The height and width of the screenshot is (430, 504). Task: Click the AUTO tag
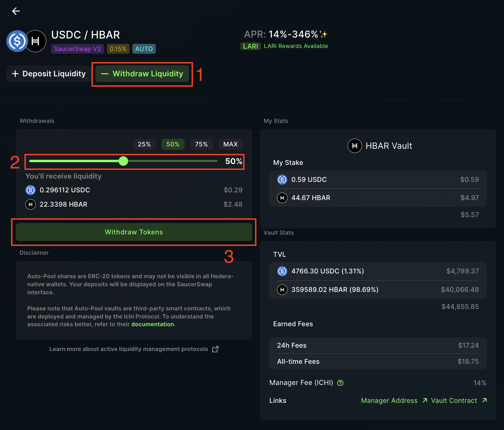144,49
